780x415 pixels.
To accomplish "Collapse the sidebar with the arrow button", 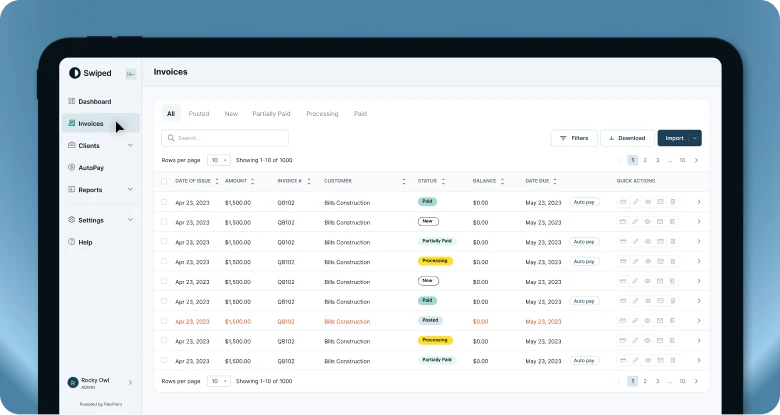I will point(131,74).
